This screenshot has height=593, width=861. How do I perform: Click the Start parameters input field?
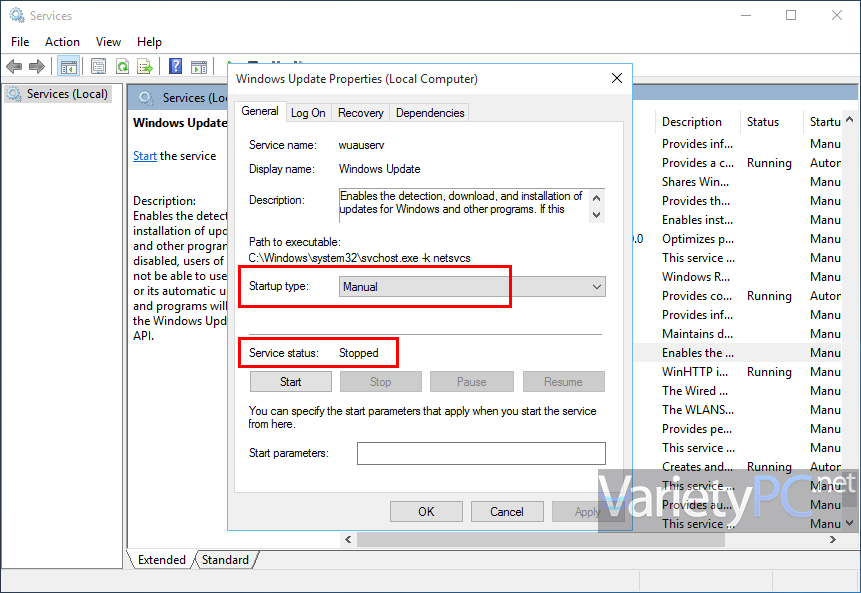481,454
